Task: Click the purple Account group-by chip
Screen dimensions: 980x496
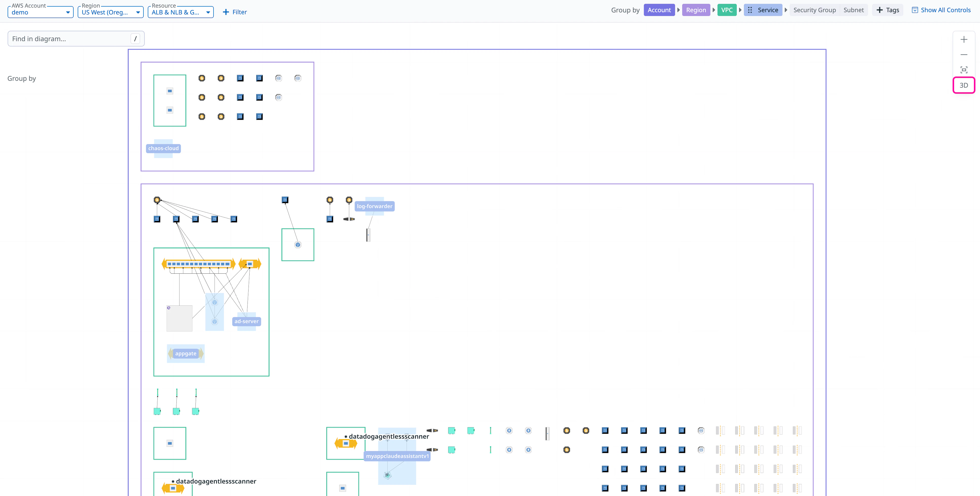Action: coord(659,10)
